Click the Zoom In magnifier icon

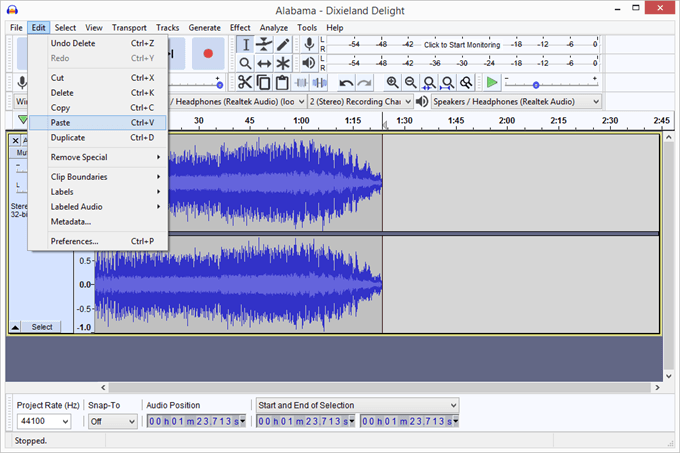tap(392, 82)
